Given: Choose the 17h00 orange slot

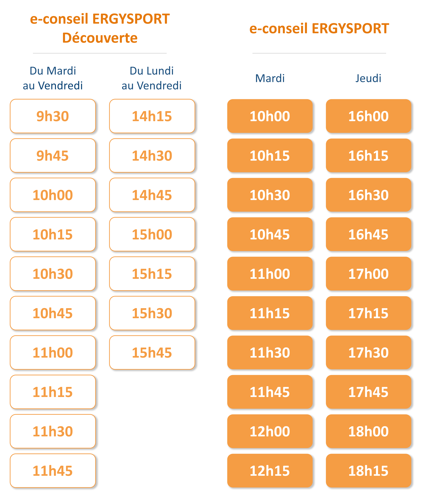Looking at the screenshot, I should 369,274.
